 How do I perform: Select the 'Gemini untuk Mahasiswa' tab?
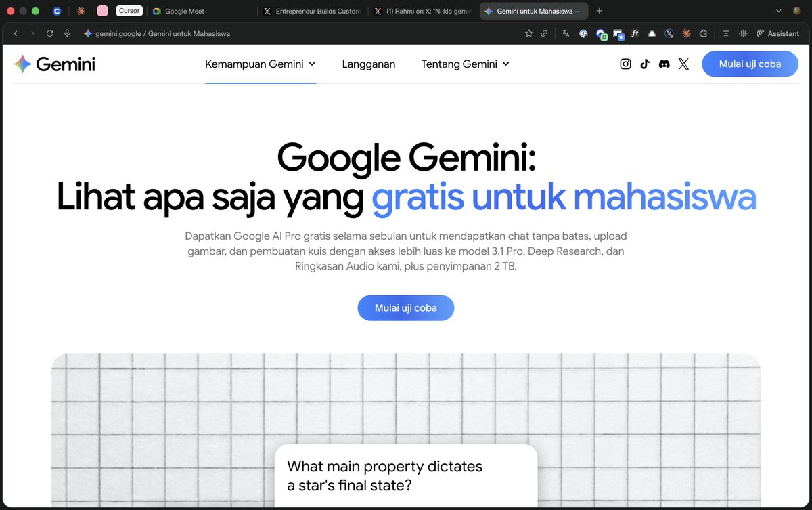pos(534,11)
